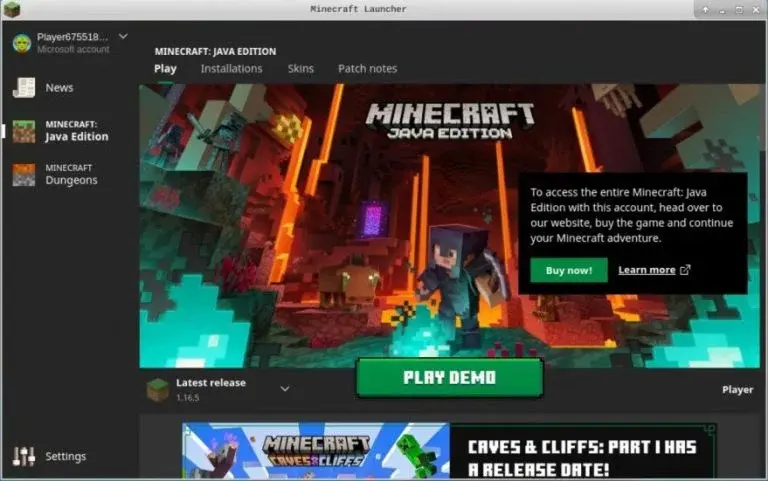Open the Player675518 account menu
Viewport: 768px width, 481px height.
(71, 37)
